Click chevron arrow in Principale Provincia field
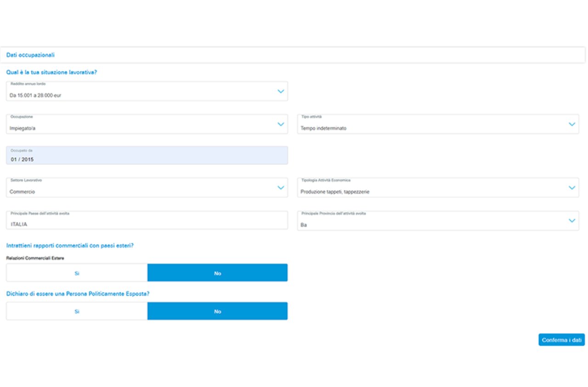The image size is (588, 387). (x=571, y=220)
